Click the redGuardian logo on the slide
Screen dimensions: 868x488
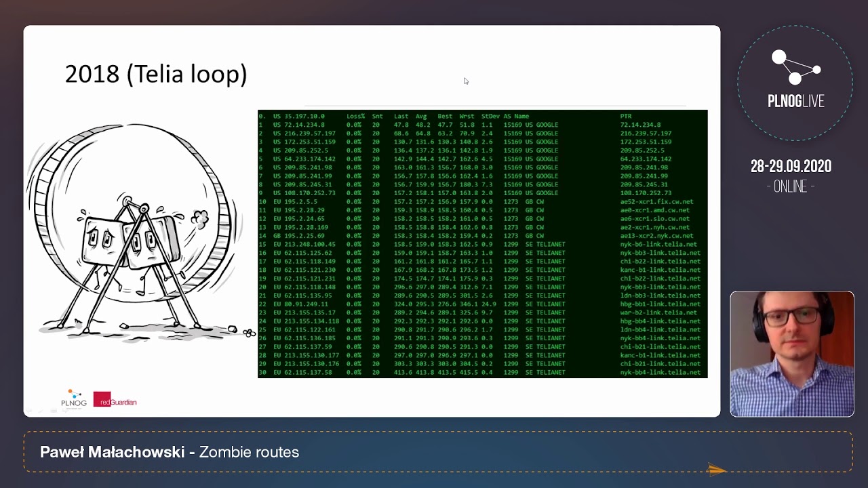point(115,400)
